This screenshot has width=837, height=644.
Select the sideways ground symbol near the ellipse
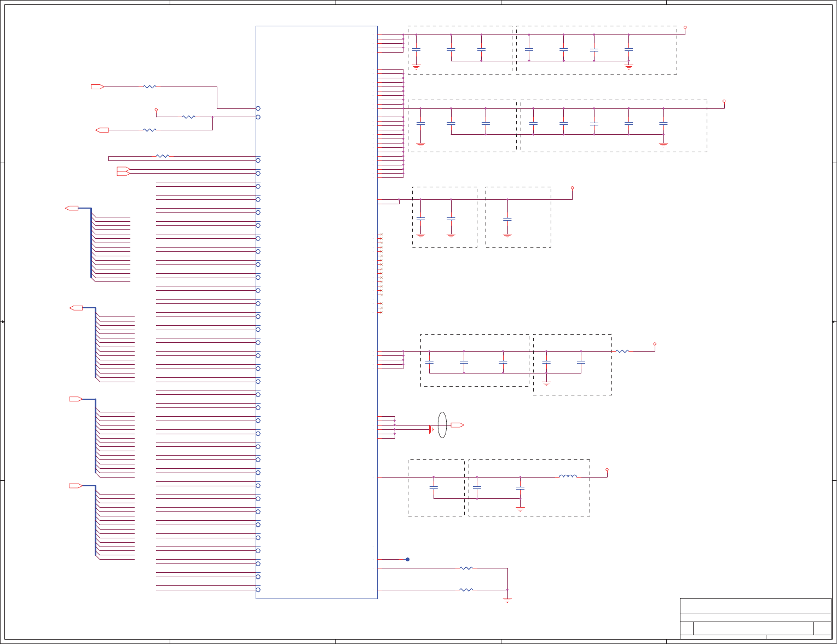432,429
